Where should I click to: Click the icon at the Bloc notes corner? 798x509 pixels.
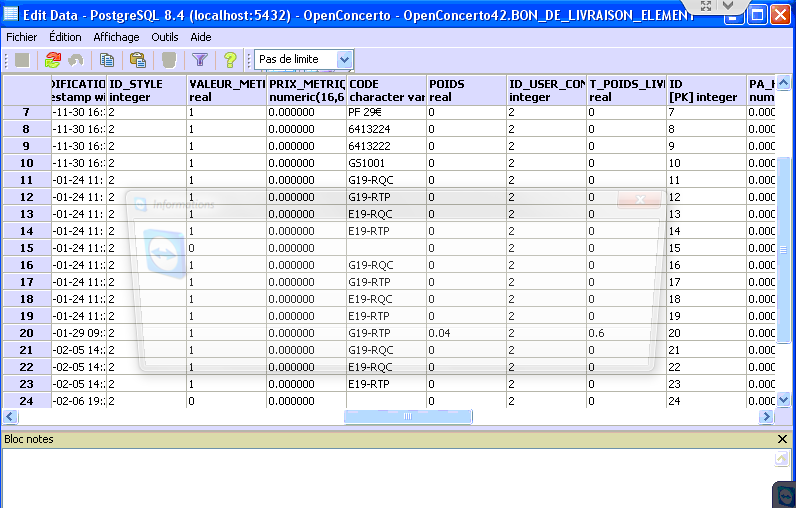[781, 459]
